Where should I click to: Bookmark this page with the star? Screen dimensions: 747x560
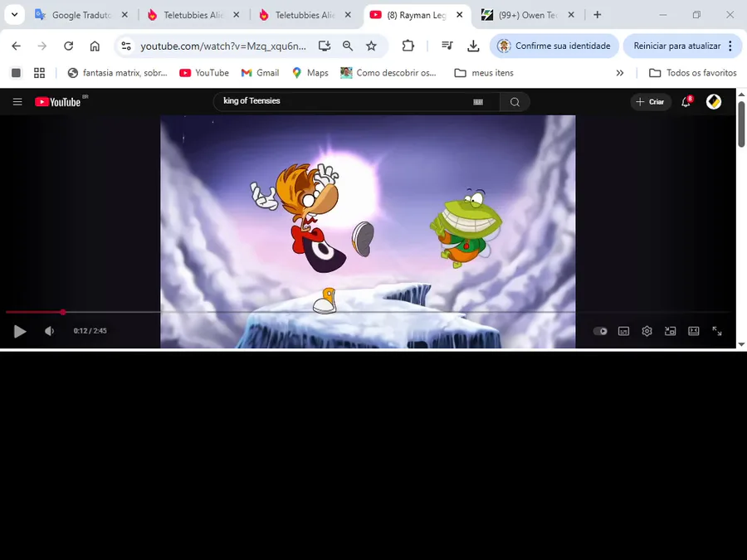371,46
